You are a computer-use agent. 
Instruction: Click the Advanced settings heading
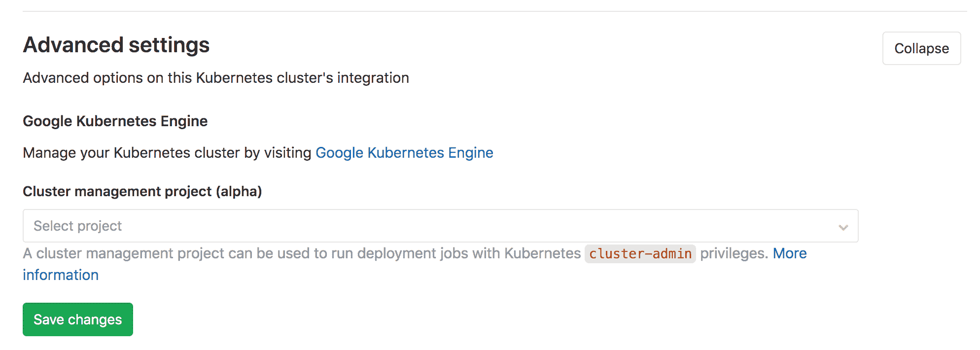[116, 45]
